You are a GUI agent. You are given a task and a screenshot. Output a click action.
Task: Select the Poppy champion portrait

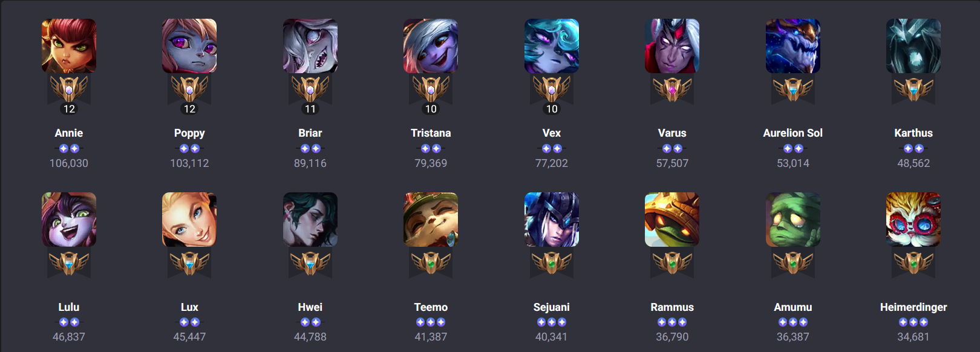click(189, 46)
